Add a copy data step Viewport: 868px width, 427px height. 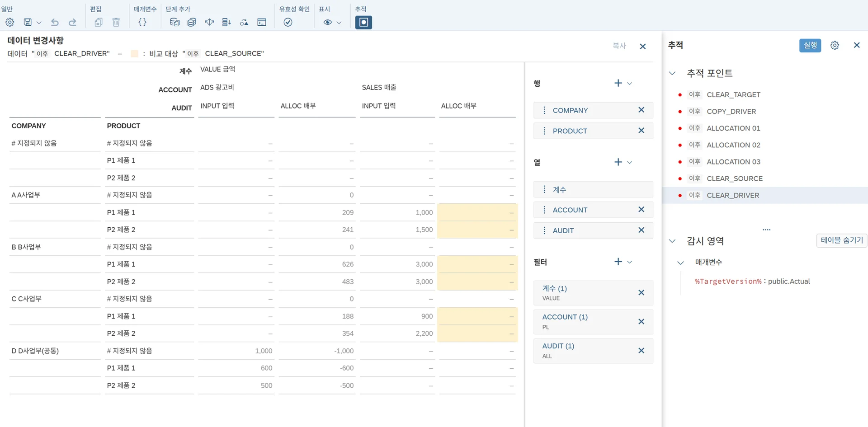tap(175, 22)
